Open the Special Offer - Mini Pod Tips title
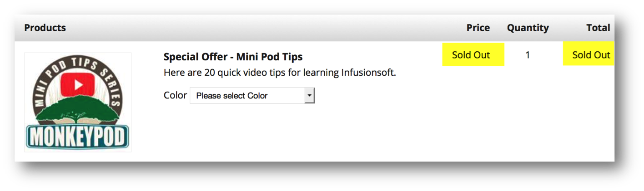Screen dimensions: 644x191 point(233,57)
